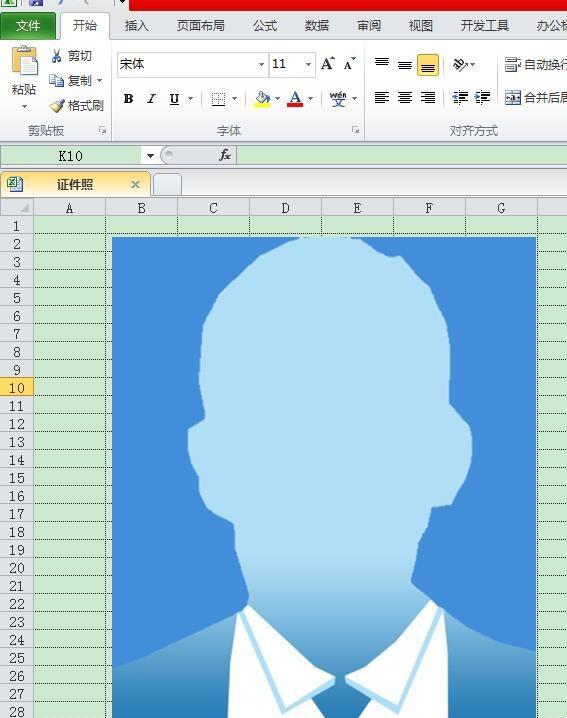Decrease indent icon

[460, 98]
